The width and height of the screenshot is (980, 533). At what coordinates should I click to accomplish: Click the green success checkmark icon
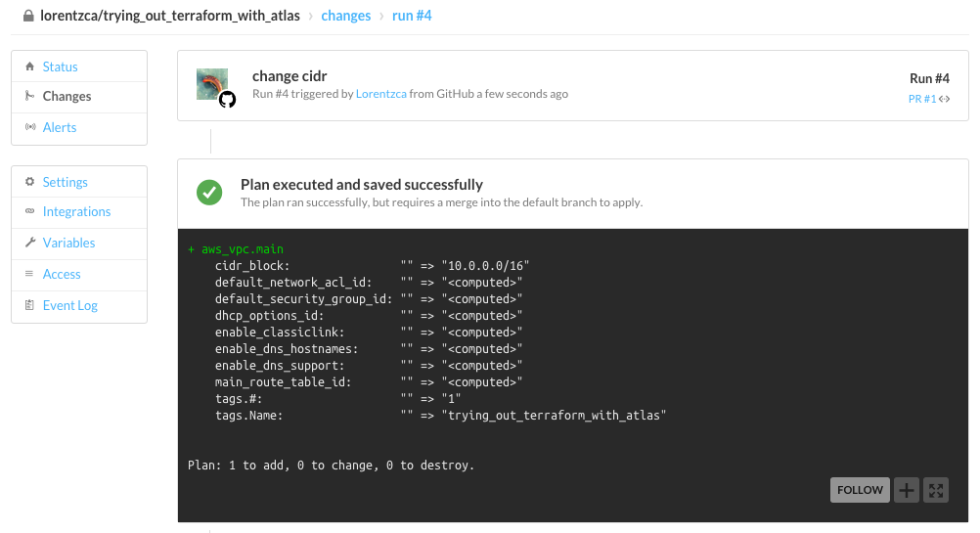click(209, 193)
